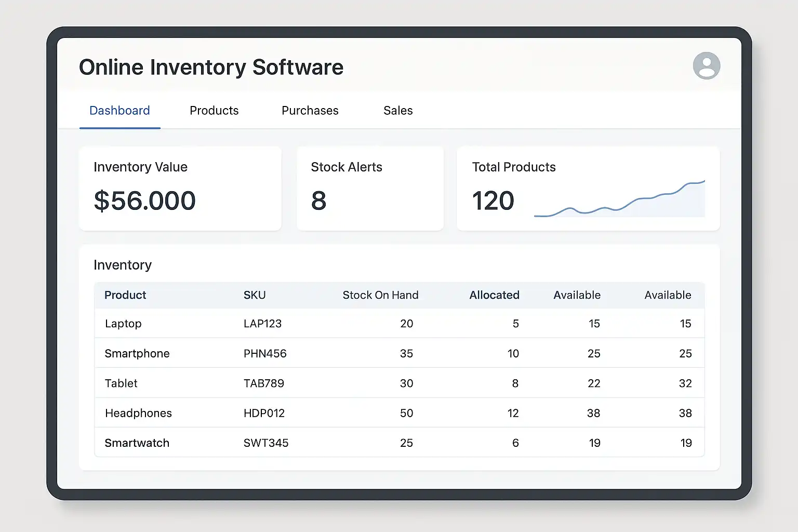Select the Sales tab
798x532 pixels.
click(x=398, y=111)
